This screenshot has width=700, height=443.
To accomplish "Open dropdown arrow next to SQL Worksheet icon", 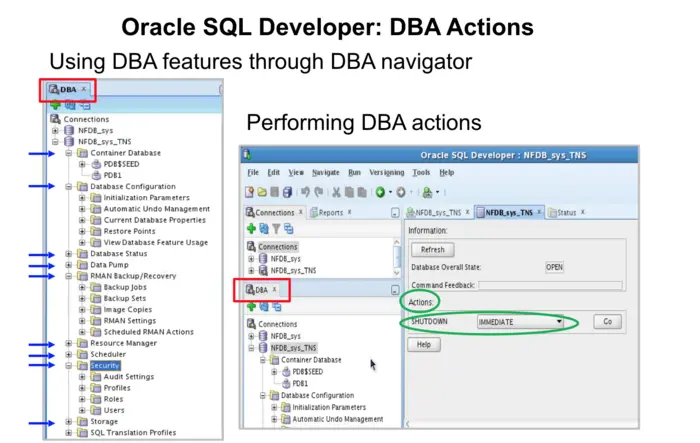I will point(438,192).
